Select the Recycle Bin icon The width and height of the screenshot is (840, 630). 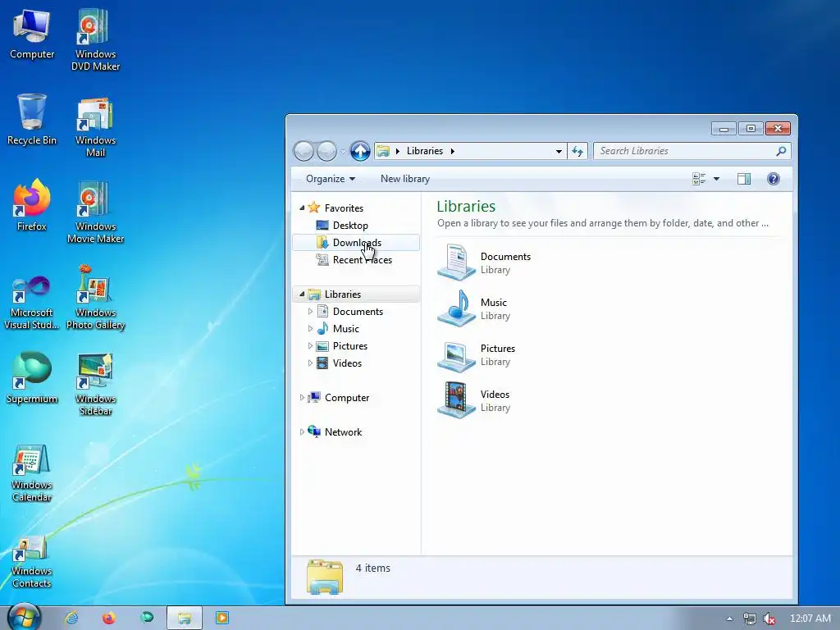[32, 120]
